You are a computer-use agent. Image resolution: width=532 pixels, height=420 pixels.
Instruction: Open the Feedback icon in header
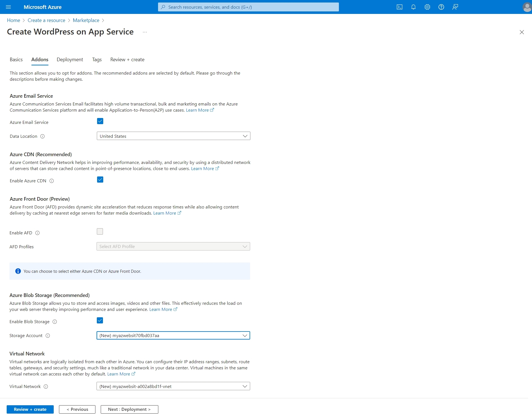pos(455,7)
